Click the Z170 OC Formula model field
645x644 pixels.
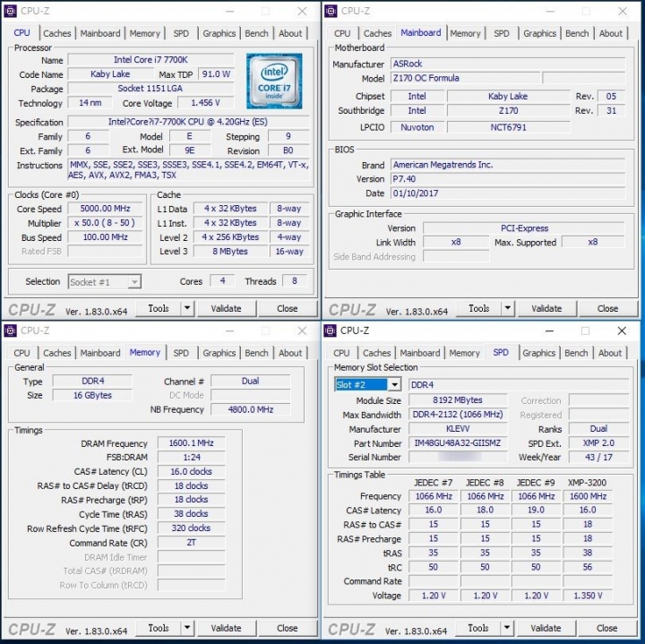coord(465,78)
